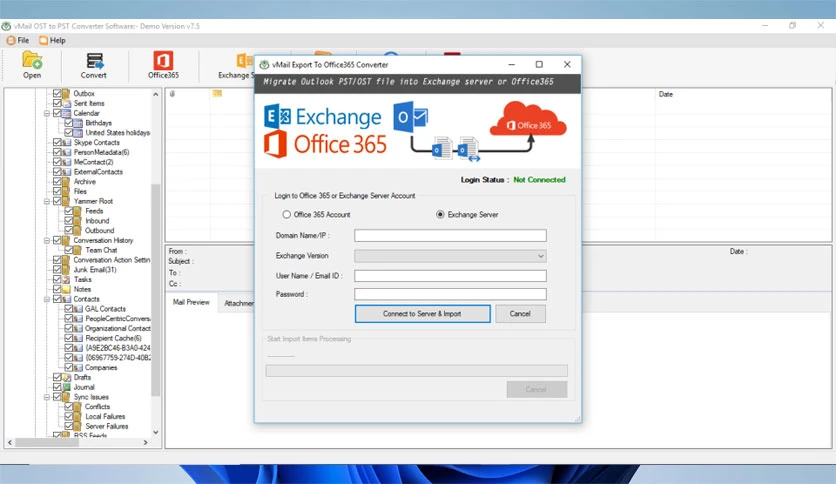The image size is (836, 484).
Task: Select Recipient Cache(6) tree item
Action: [114, 338]
